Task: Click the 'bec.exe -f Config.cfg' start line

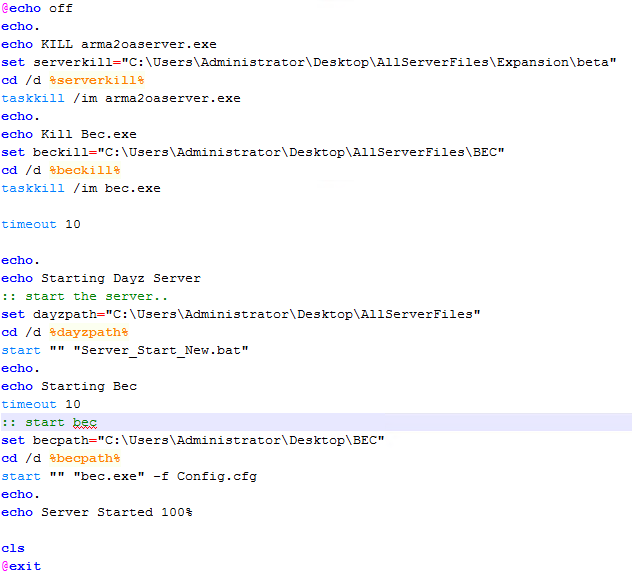Action: click(129, 476)
